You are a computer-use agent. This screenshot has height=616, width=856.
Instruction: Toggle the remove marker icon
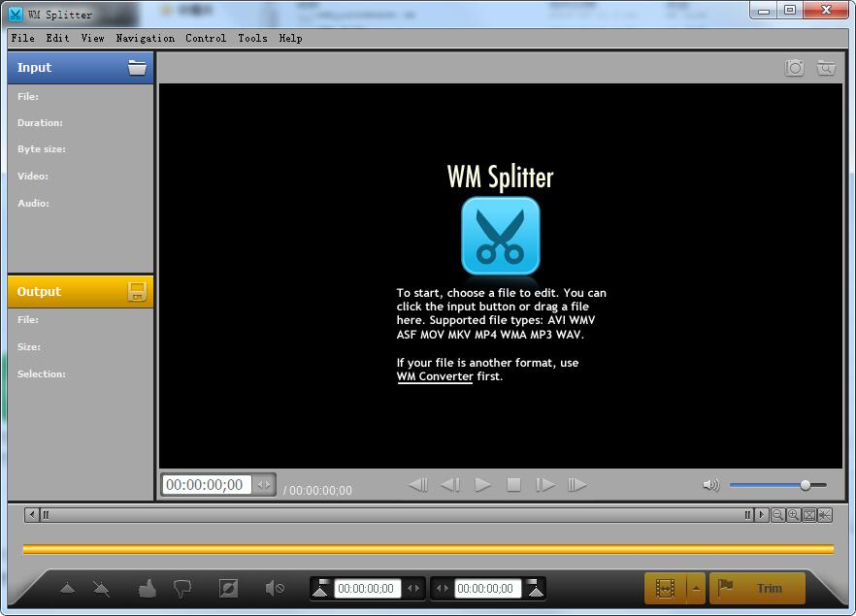[101, 588]
